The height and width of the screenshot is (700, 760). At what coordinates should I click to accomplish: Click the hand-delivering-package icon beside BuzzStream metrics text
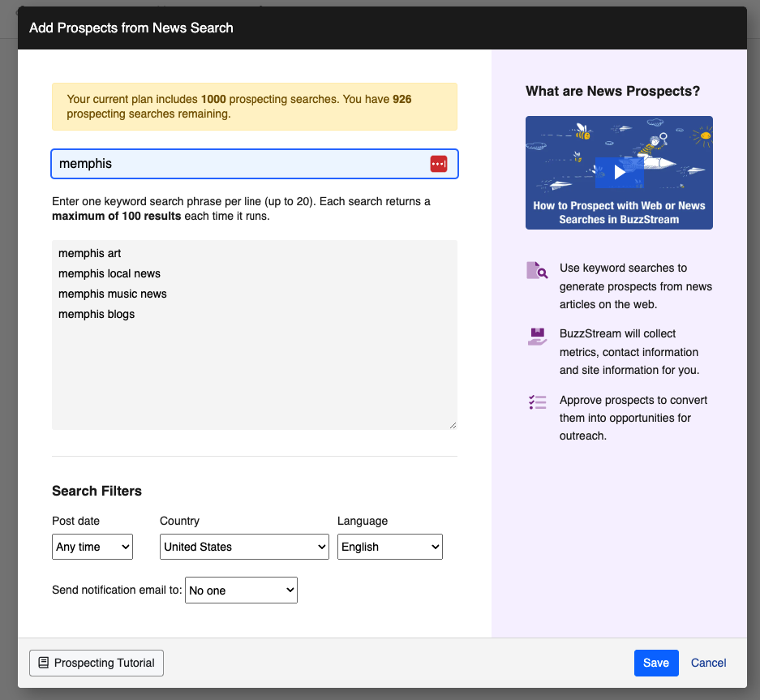[536, 336]
